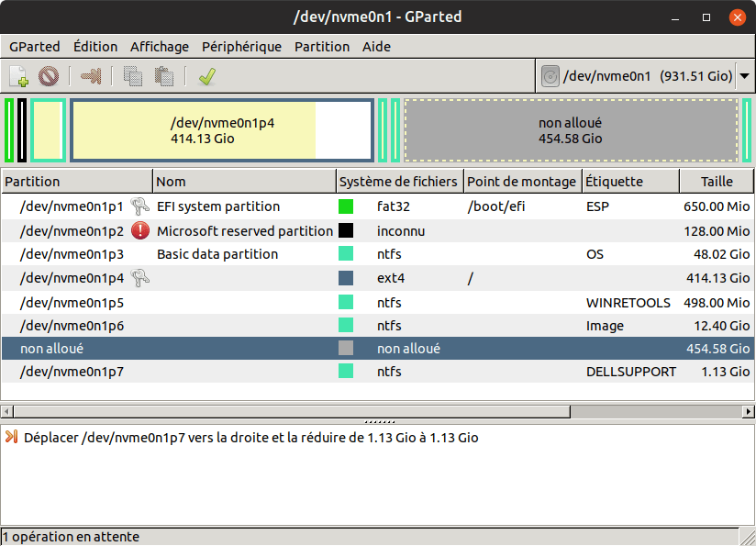Click the resize/move partition toolbar icon
756x546 pixels.
(x=91, y=76)
